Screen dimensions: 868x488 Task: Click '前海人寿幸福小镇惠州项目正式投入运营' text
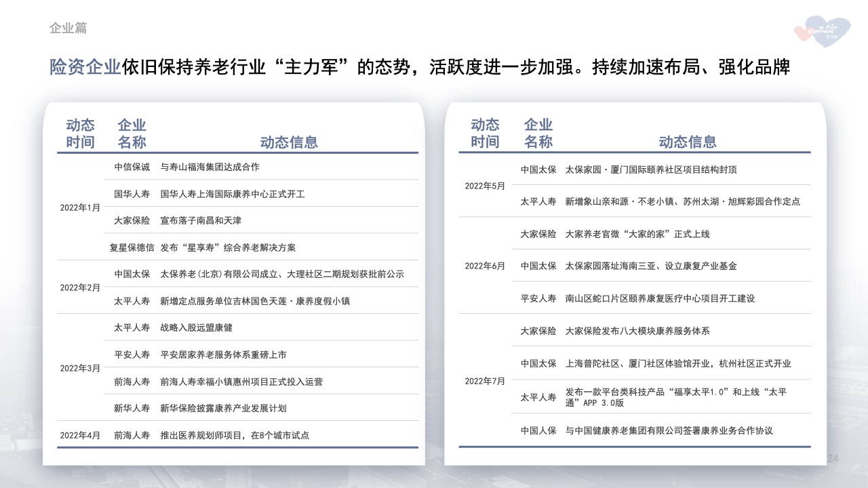click(241, 382)
